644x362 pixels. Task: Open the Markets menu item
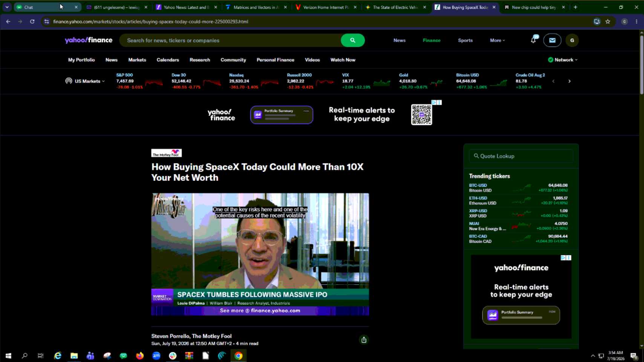coord(137,60)
